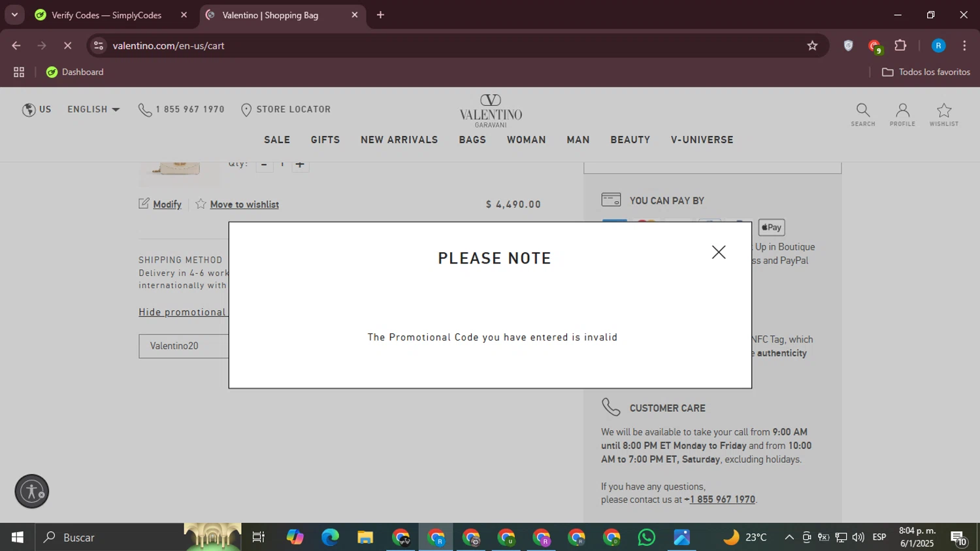
Task: Open Chrome three-dot menu
Action: (x=964, y=46)
